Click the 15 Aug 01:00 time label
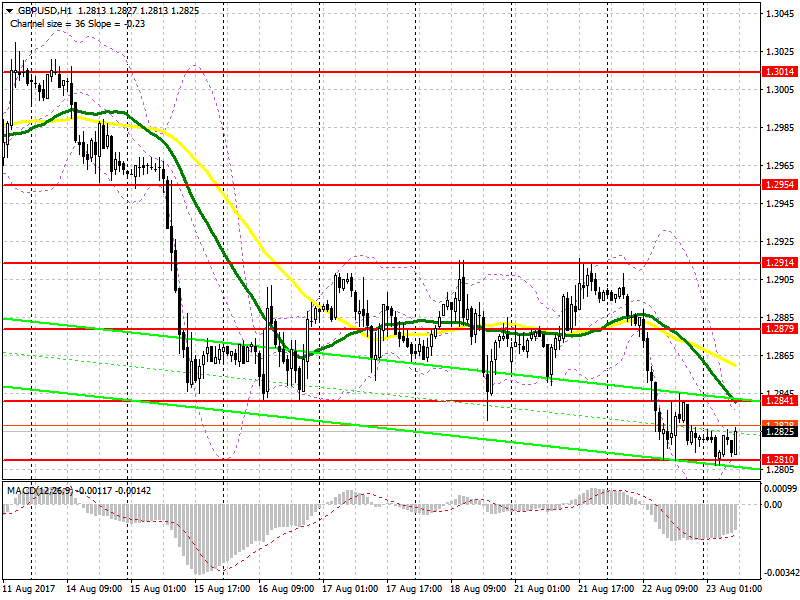Viewport: 800px width, 600px height. coord(158,589)
